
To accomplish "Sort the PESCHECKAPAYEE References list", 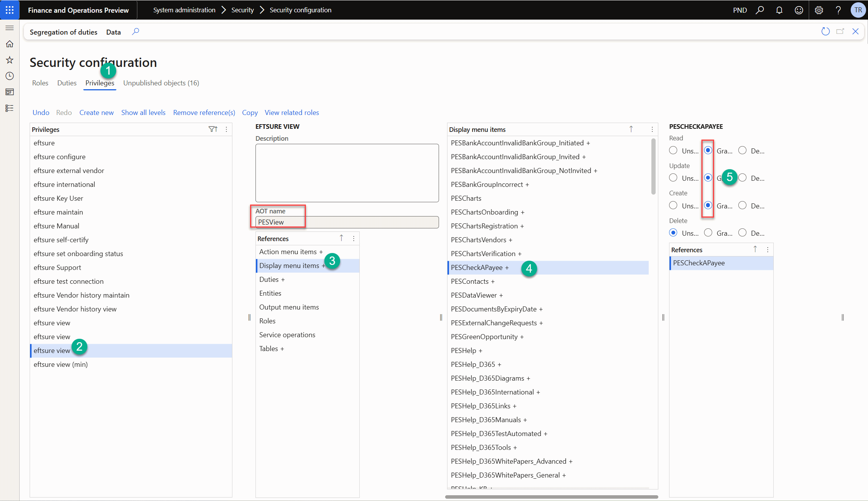I will pyautogui.click(x=755, y=250).
